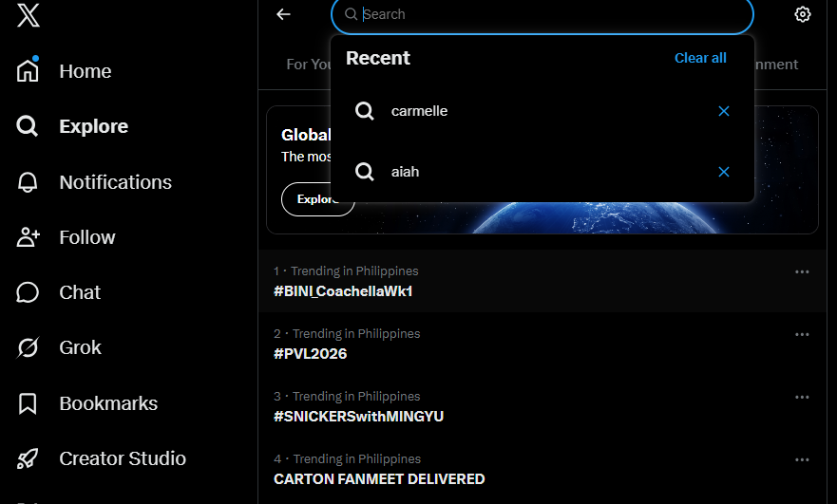Open Explore settings gear
The image size is (837, 504).
coord(802,14)
